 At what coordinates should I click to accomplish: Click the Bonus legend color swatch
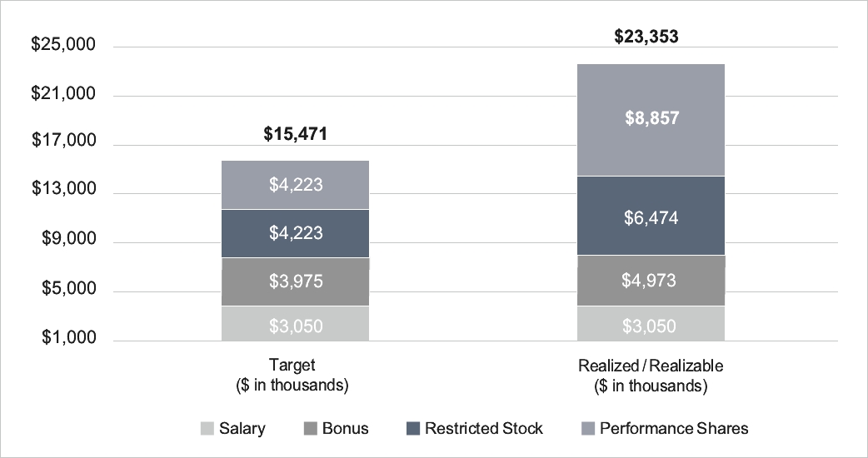point(309,429)
